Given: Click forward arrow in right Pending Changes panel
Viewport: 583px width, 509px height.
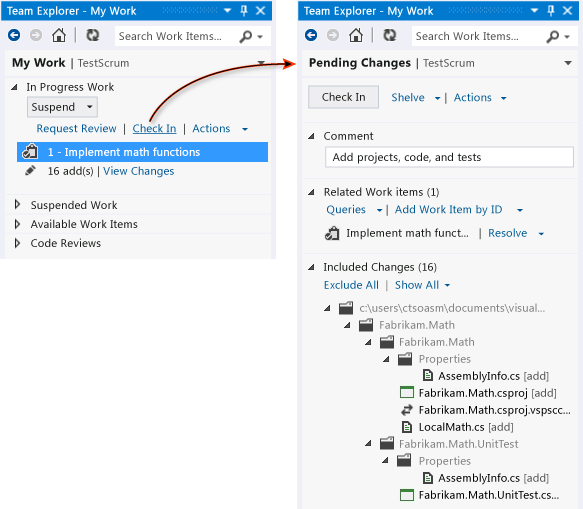Looking at the screenshot, I should coord(333,35).
